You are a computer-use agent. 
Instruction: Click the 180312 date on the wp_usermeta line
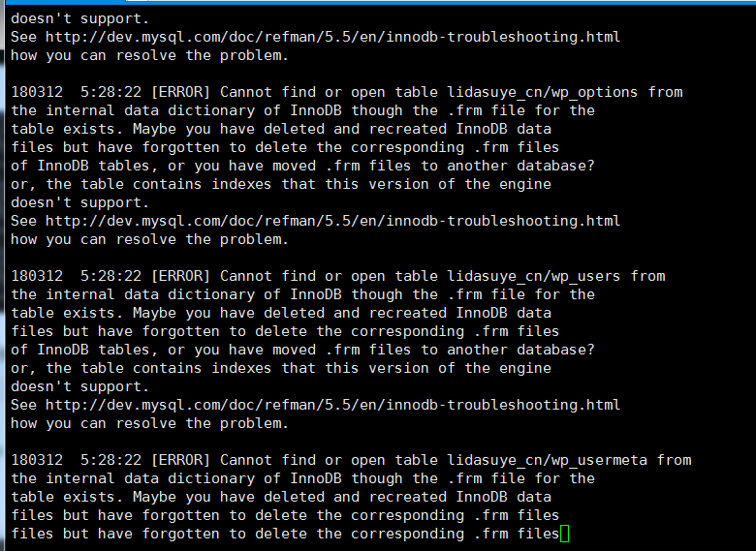(x=37, y=460)
